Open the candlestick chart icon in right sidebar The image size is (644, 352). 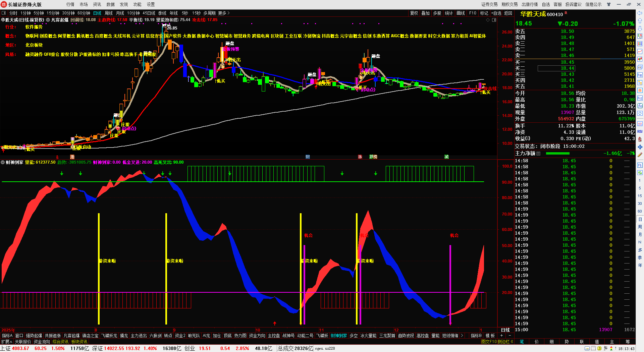[640, 59]
